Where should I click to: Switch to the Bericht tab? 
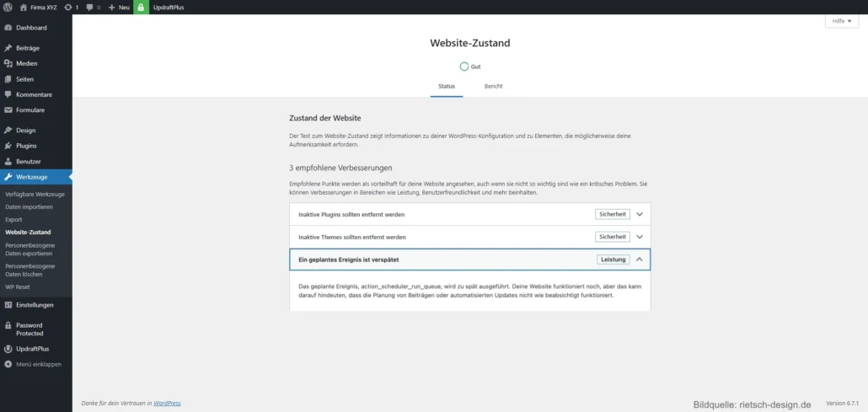click(494, 87)
